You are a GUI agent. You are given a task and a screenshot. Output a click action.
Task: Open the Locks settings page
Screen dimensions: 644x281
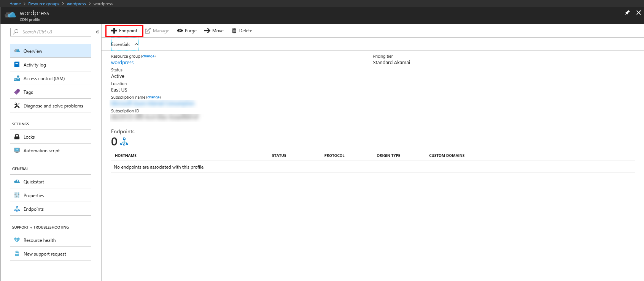(51, 137)
